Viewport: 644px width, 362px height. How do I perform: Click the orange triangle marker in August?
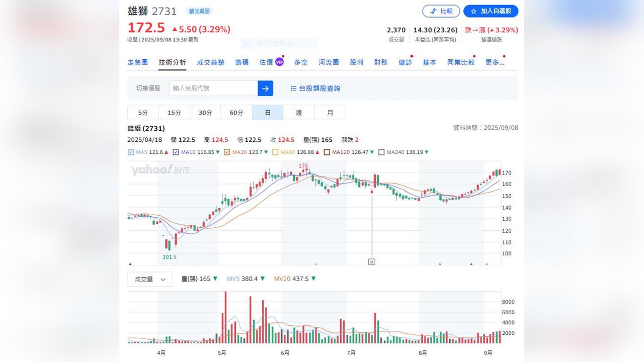(x=440, y=263)
